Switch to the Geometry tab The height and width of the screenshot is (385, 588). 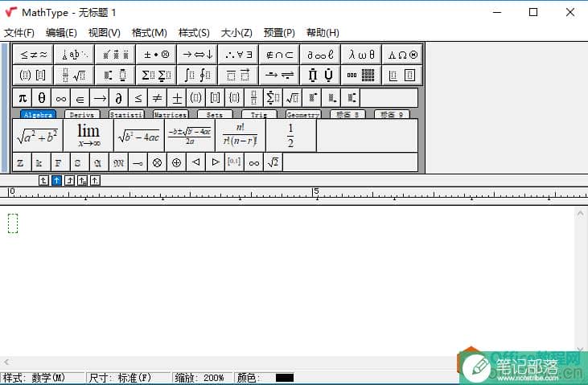303,114
